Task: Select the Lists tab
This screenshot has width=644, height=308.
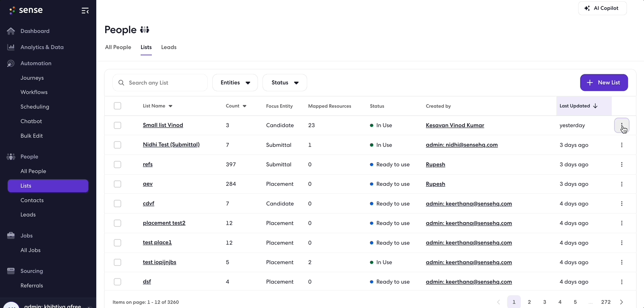Action: (x=146, y=47)
